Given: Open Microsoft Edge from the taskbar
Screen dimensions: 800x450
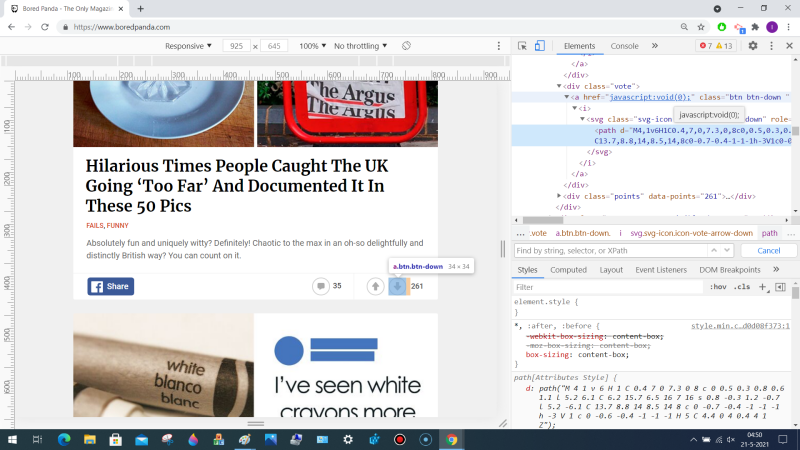Looking at the screenshot, I should click(64, 439).
